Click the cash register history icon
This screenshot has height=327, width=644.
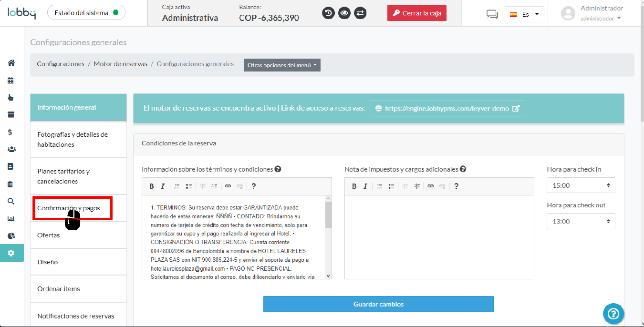[x=328, y=13]
